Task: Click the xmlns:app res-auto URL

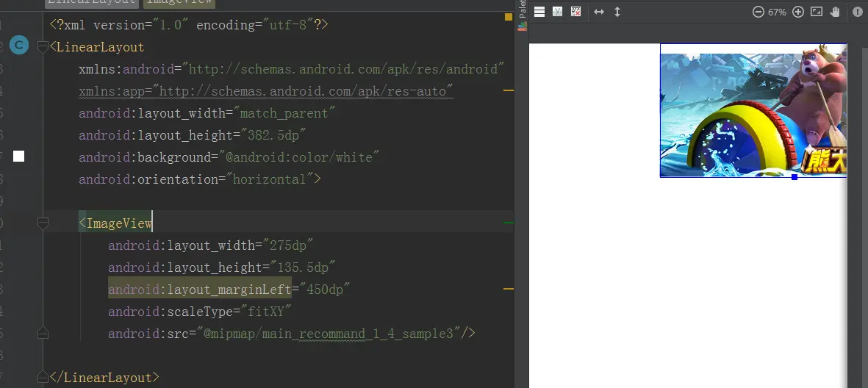Action: point(304,91)
